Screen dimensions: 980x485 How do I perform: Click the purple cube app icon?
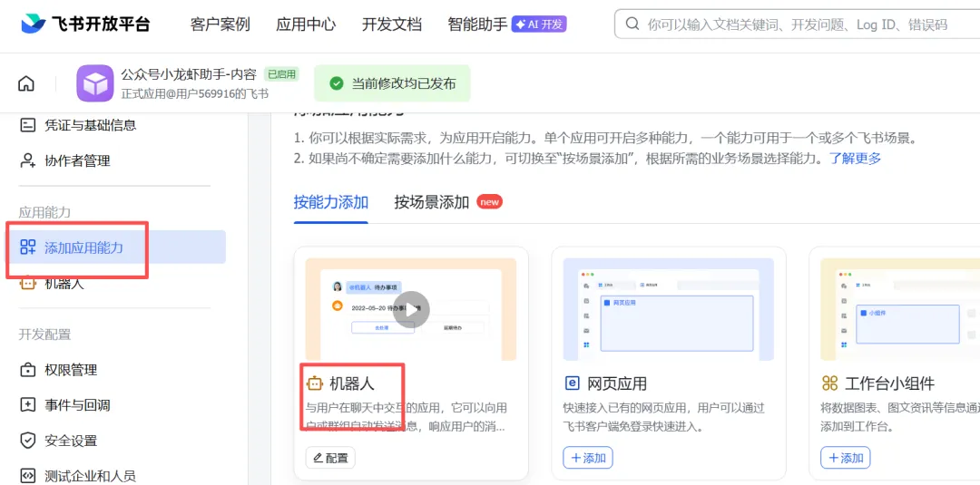click(95, 83)
